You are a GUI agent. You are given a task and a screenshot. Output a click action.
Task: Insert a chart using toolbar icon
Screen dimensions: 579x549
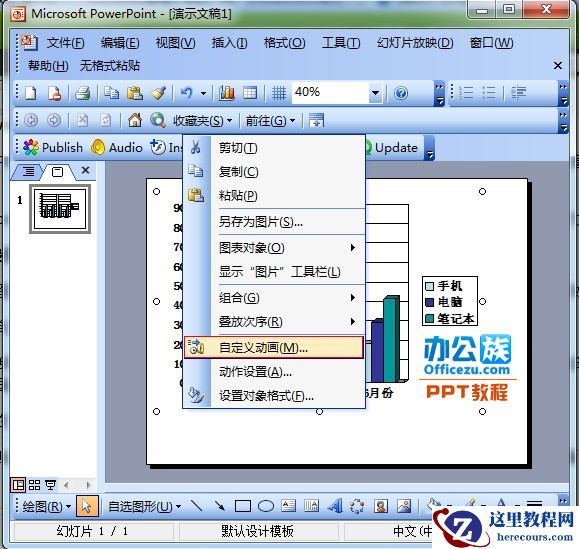pos(227,93)
